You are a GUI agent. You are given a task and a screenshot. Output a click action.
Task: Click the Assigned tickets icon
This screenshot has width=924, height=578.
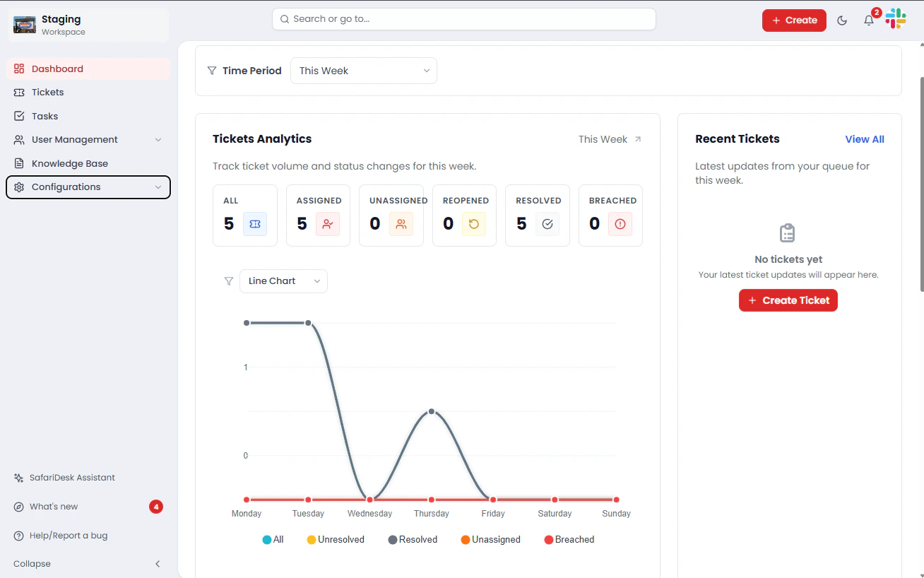coord(328,224)
